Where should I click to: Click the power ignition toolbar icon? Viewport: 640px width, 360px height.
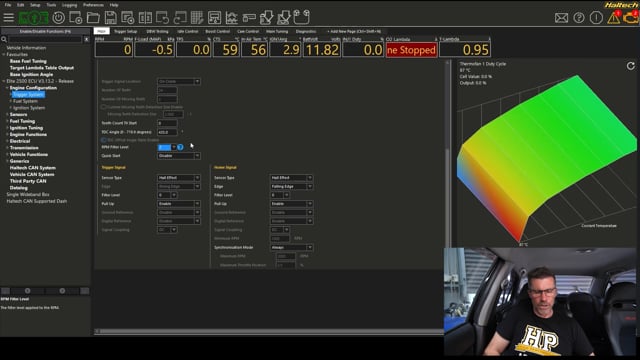pos(59,18)
